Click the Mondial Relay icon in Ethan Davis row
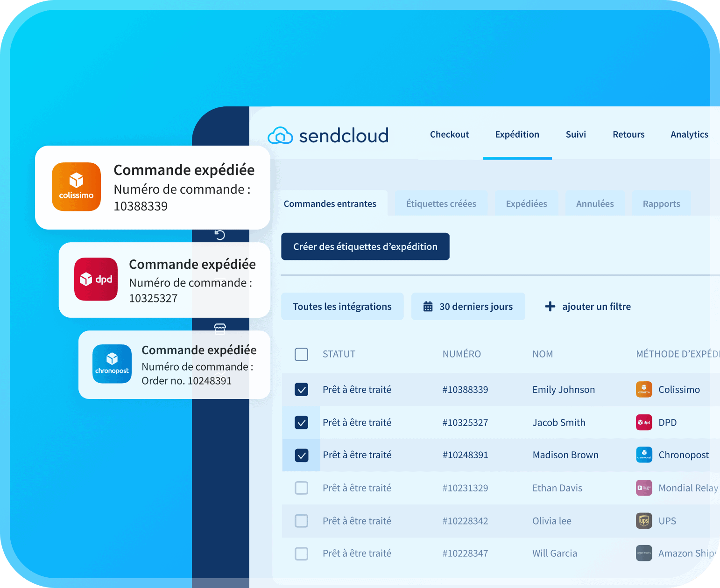The image size is (720, 588). [x=644, y=488]
